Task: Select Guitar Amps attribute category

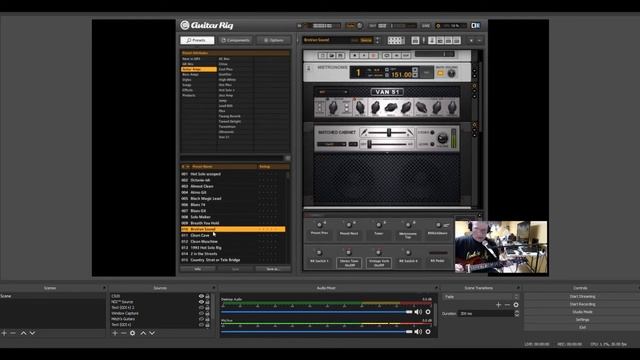Action: pyautogui.click(x=198, y=69)
